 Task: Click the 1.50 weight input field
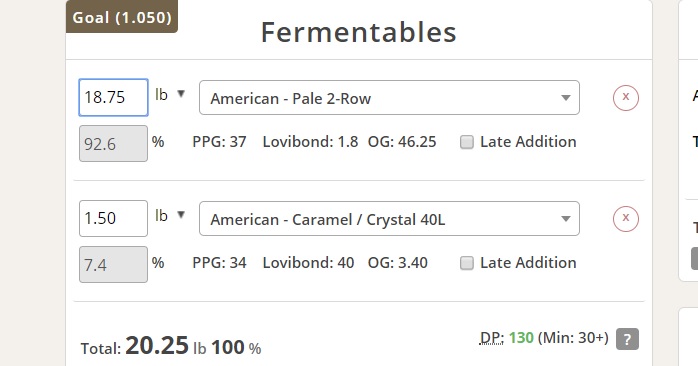(x=114, y=219)
